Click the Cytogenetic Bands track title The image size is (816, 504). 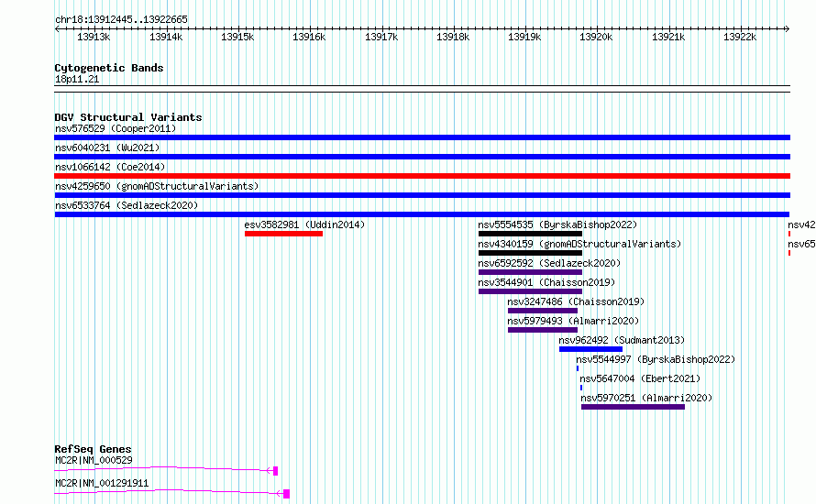click(x=109, y=68)
